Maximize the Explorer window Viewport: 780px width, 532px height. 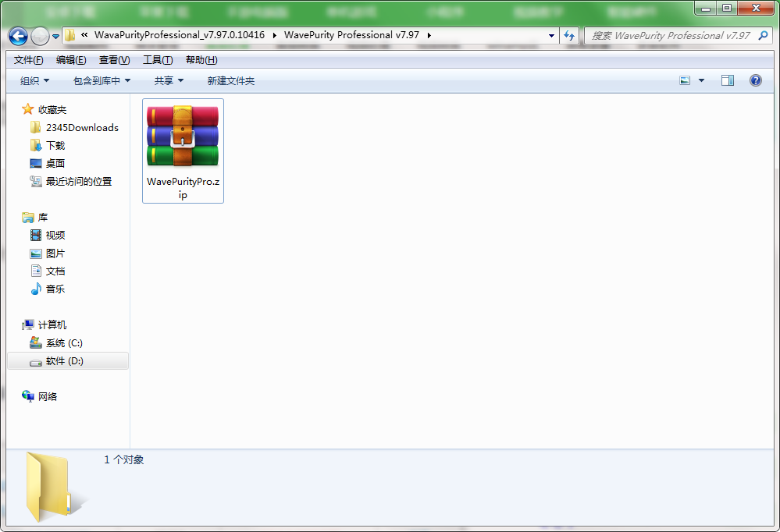click(x=727, y=9)
